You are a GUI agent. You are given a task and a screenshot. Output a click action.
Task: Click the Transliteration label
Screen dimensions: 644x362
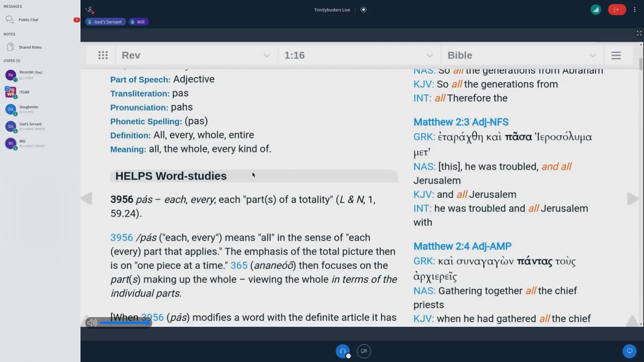pos(140,94)
